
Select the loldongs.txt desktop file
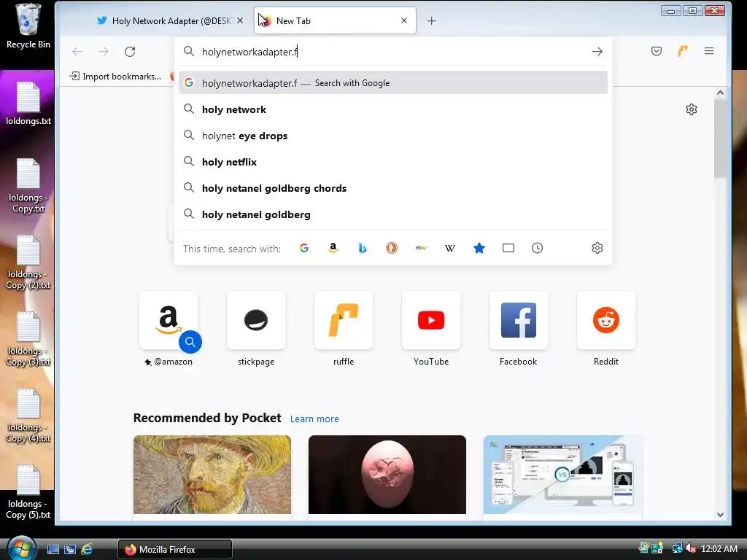(28, 104)
